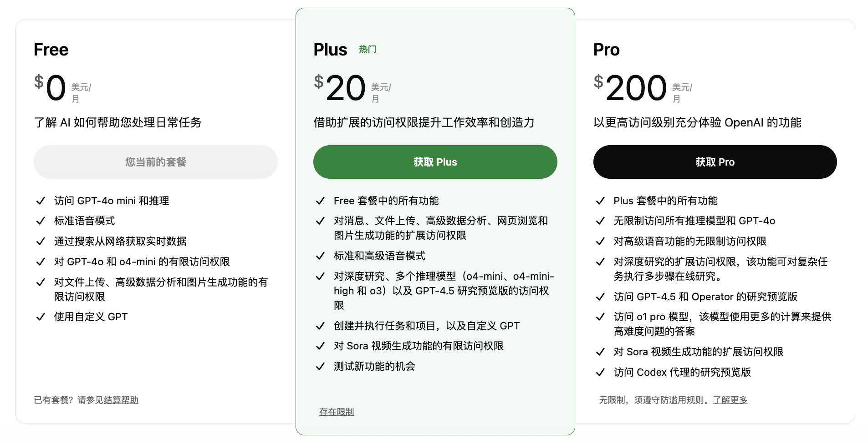868x444 pixels.
Task: Click checkmark beside 访问 GPT-4o mini 和推理
Action: click(41, 201)
